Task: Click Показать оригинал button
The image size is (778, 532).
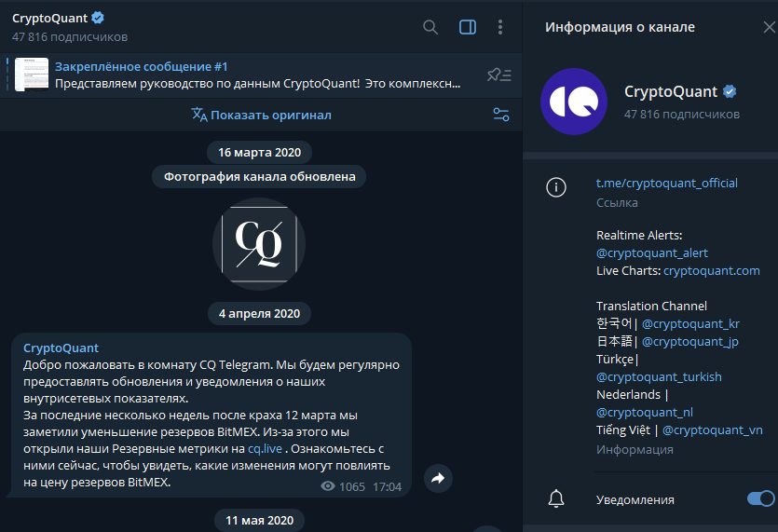Action: [271, 116]
